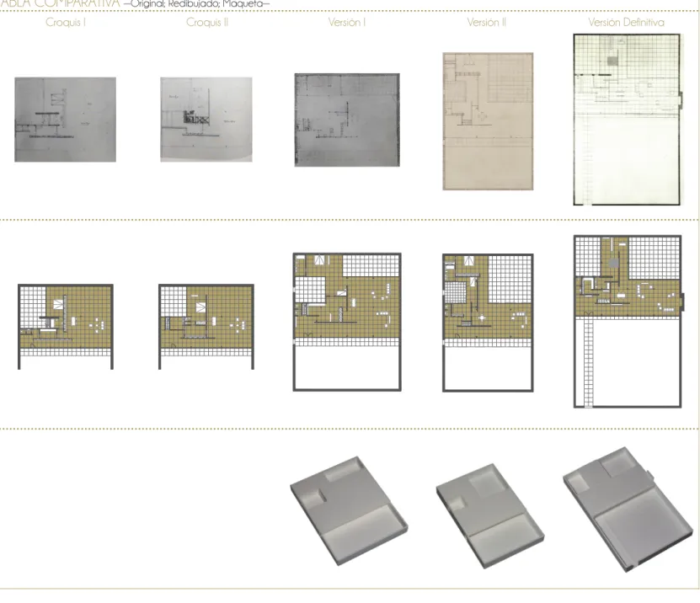This screenshot has width=700, height=603.
Task: Click the 'Original; Redibujado; Maqueta' subtitle
Action: [196, 3]
